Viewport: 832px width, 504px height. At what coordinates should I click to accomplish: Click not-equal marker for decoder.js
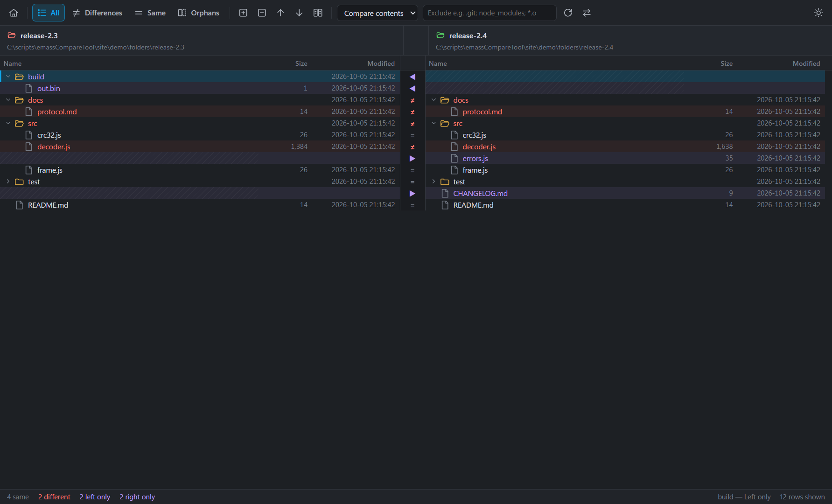tap(413, 147)
